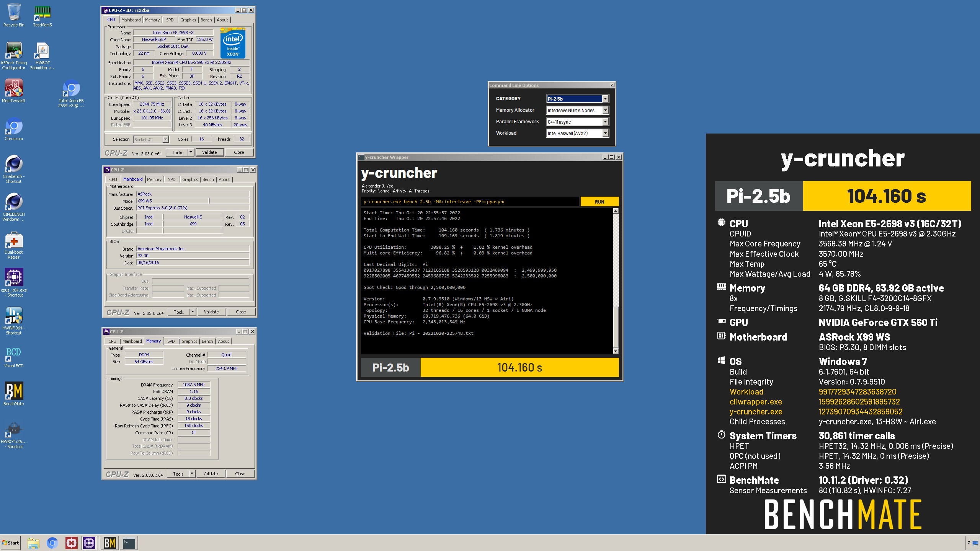The width and height of the screenshot is (980, 551).
Task: Click Close in Mainboard CPU-Z window
Action: point(241,312)
